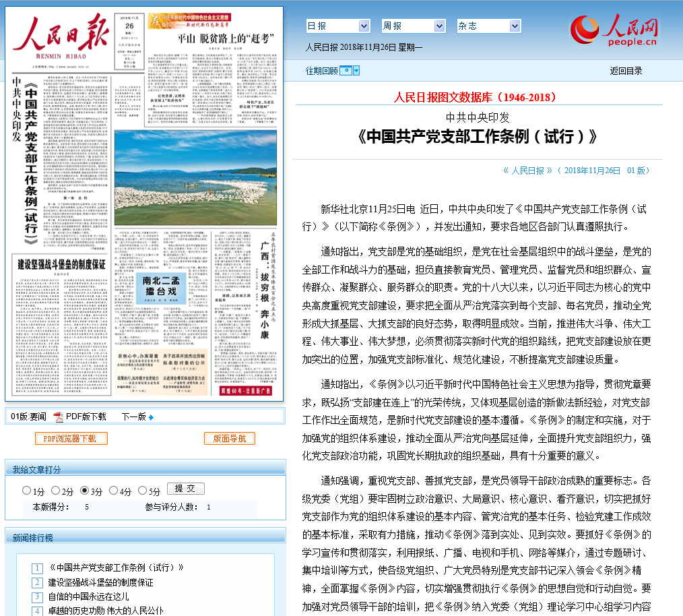Select the 4分 radio button
683x616 pixels.
(114, 491)
